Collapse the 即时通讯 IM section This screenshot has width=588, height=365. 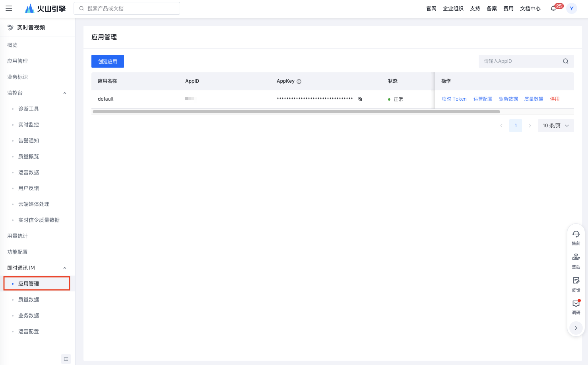click(65, 268)
